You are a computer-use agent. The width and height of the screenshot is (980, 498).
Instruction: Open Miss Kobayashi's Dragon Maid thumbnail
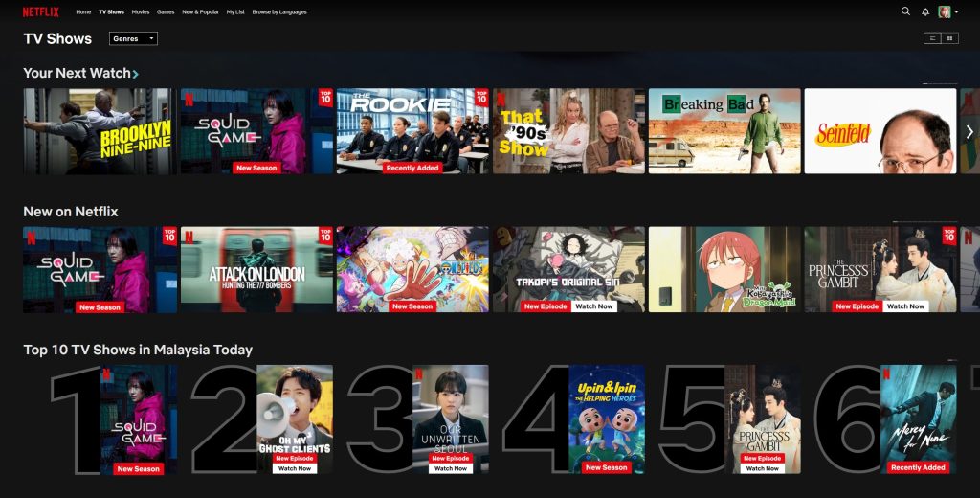point(724,270)
